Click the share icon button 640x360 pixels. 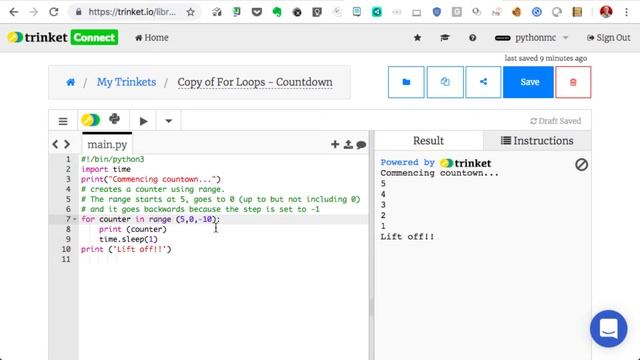pos(483,82)
